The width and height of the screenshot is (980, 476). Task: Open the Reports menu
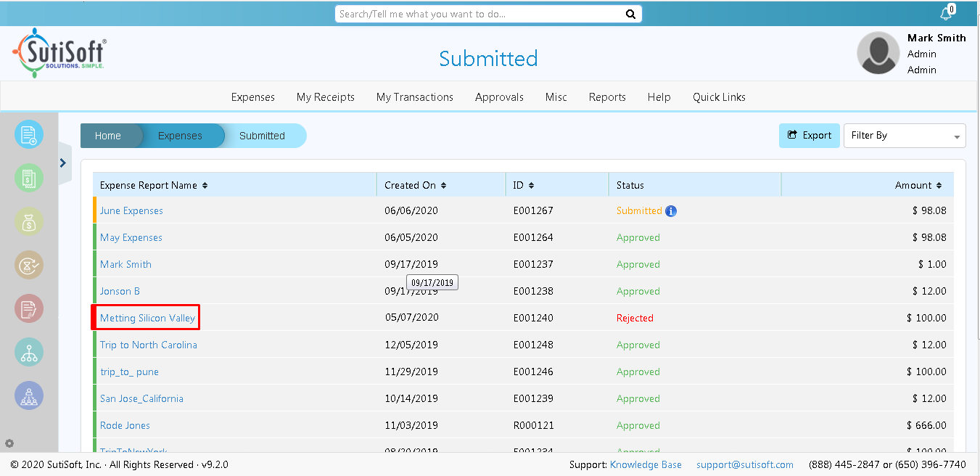(607, 97)
